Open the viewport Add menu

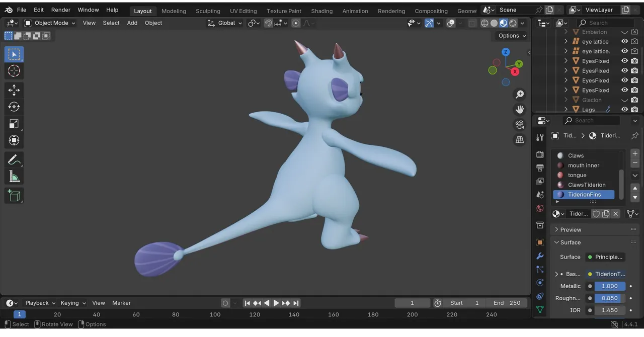[x=132, y=23]
